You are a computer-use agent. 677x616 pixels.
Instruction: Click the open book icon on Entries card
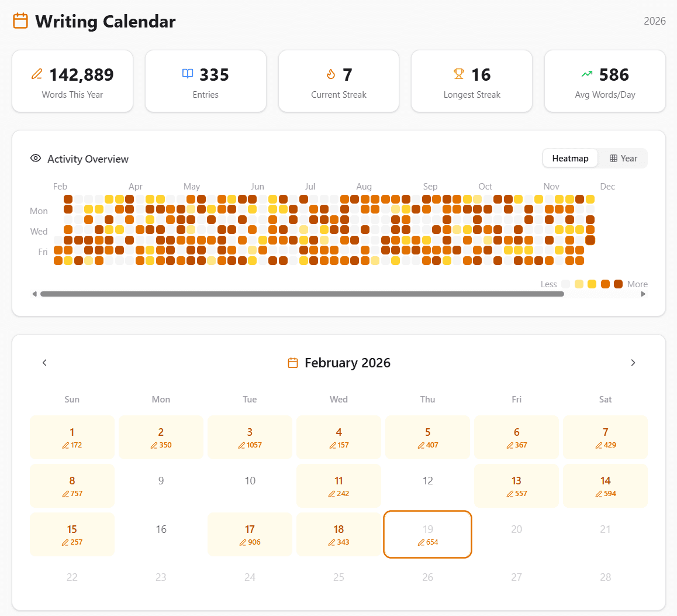(187, 74)
